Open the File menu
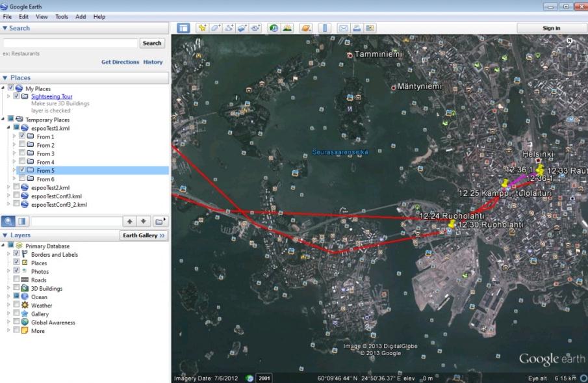 coord(7,16)
